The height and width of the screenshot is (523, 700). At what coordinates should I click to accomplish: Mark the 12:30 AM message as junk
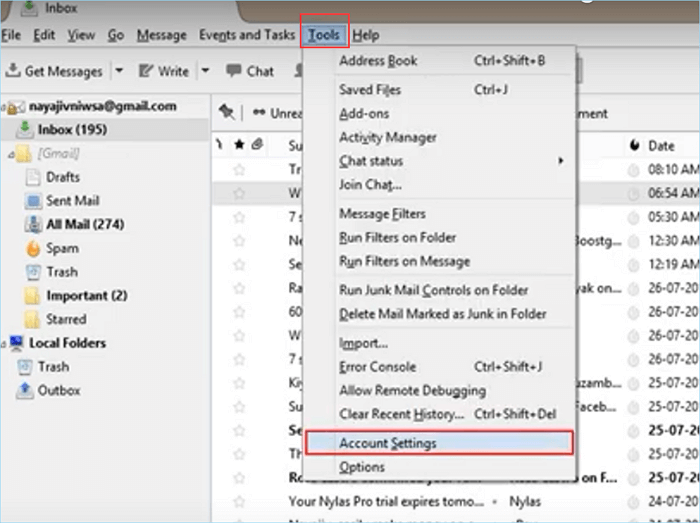(x=633, y=241)
